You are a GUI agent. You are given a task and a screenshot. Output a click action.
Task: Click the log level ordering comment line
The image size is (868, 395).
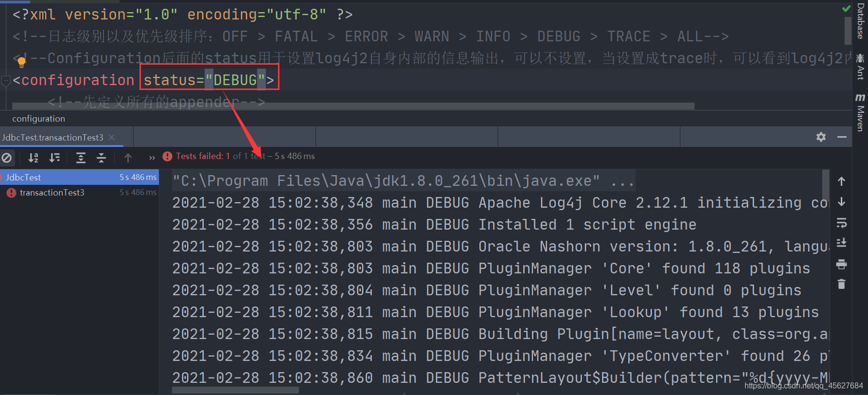coord(370,36)
